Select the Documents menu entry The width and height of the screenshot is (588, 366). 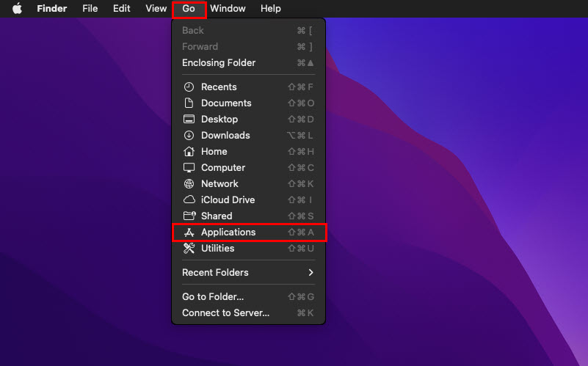[248, 103]
